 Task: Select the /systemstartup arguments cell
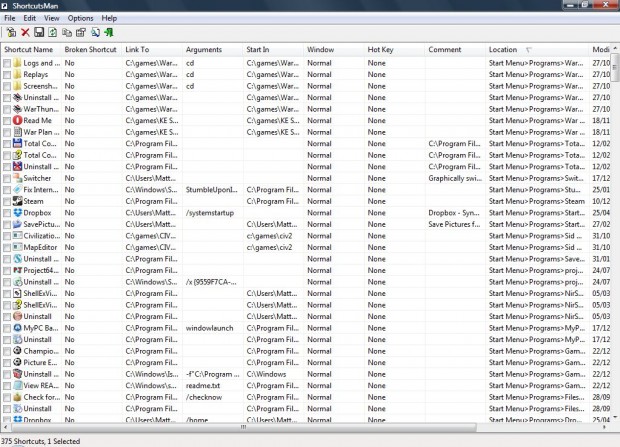(213, 213)
